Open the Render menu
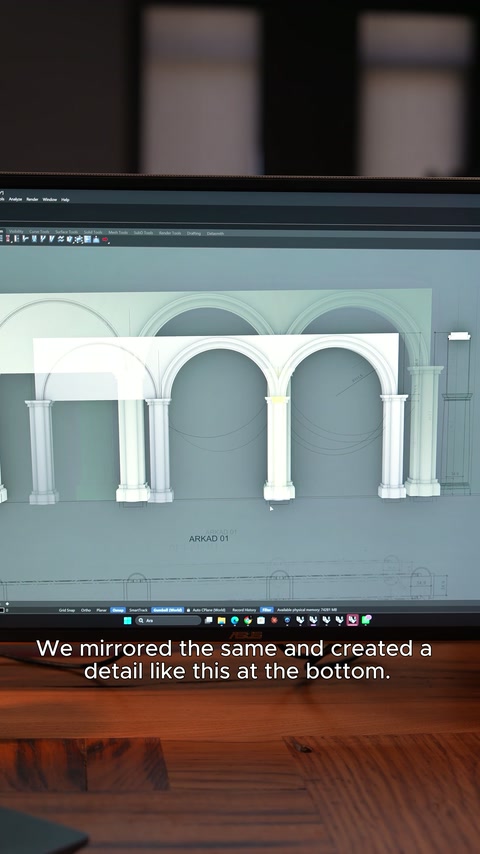The image size is (480, 854). click(x=33, y=199)
